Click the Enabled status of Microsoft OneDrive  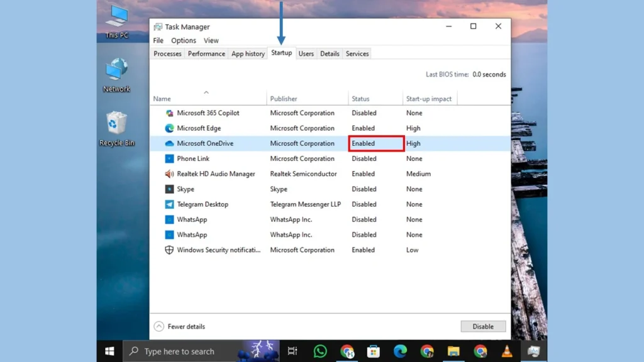coord(363,143)
